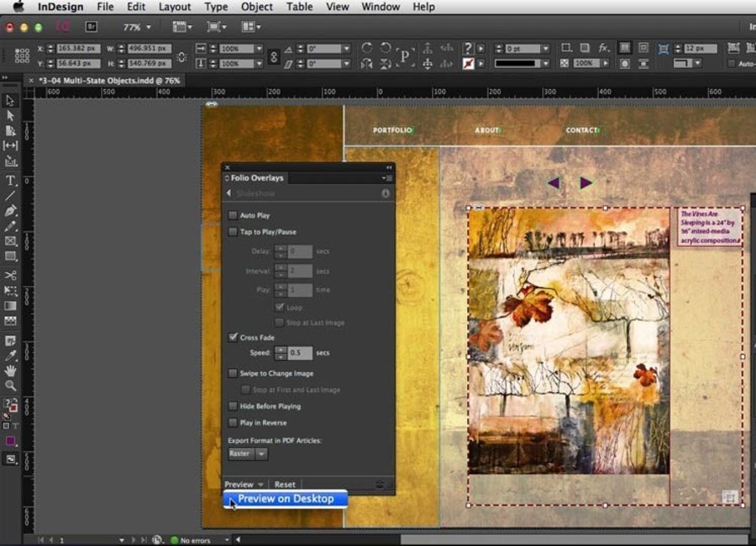Image resolution: width=756 pixels, height=546 pixels.
Task: Click the rotate 90° clockwise icon
Action: coord(367,48)
